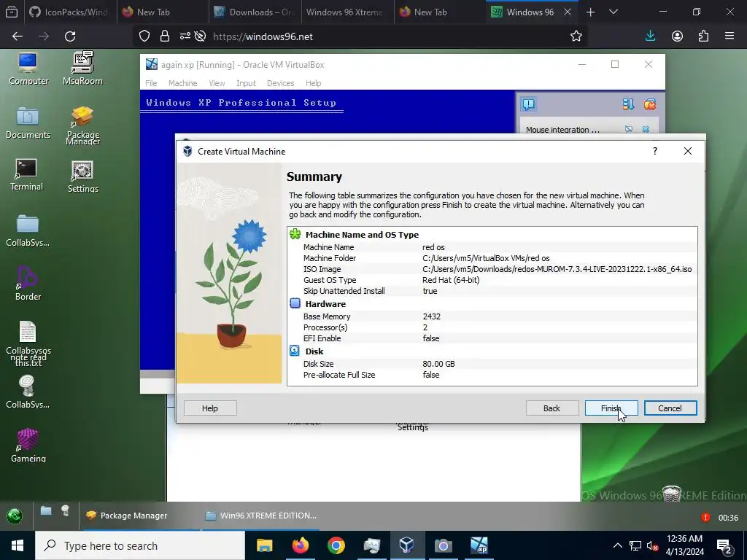Open the CollabSys folder icon

[x=28, y=230]
